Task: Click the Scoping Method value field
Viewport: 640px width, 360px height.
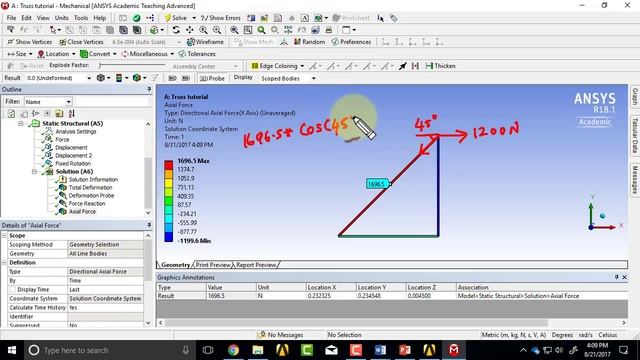Action: click(105, 244)
